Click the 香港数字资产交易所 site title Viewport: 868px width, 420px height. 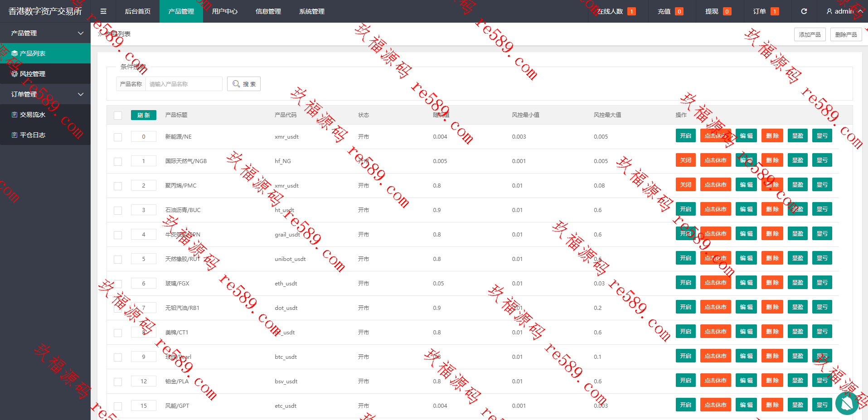(45, 11)
